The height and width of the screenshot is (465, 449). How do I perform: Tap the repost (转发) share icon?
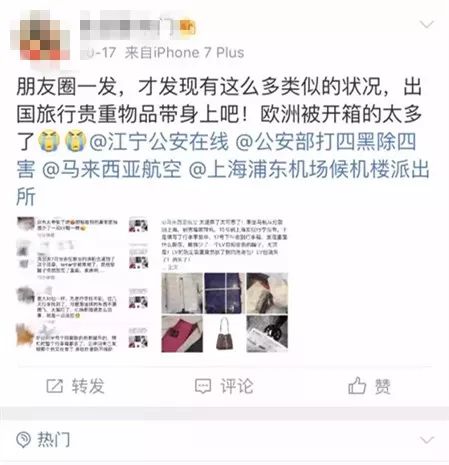click(x=55, y=386)
